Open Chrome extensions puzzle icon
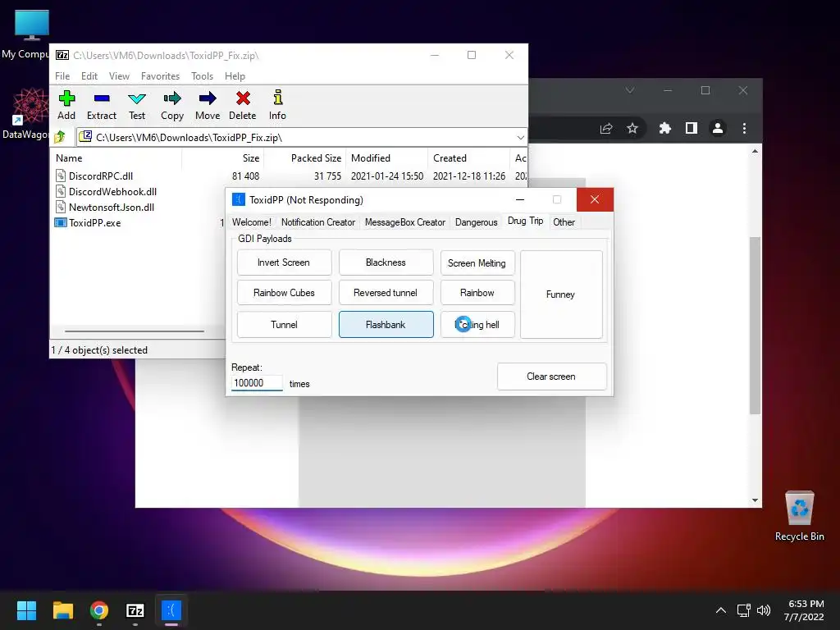The image size is (840, 630). (x=664, y=128)
